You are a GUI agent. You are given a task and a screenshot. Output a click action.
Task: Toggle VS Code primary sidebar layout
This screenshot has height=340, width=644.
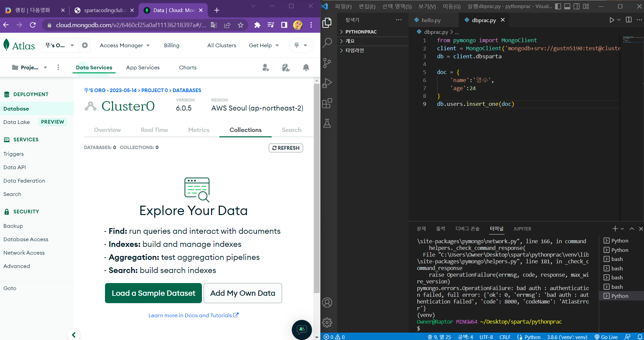(x=558, y=6)
